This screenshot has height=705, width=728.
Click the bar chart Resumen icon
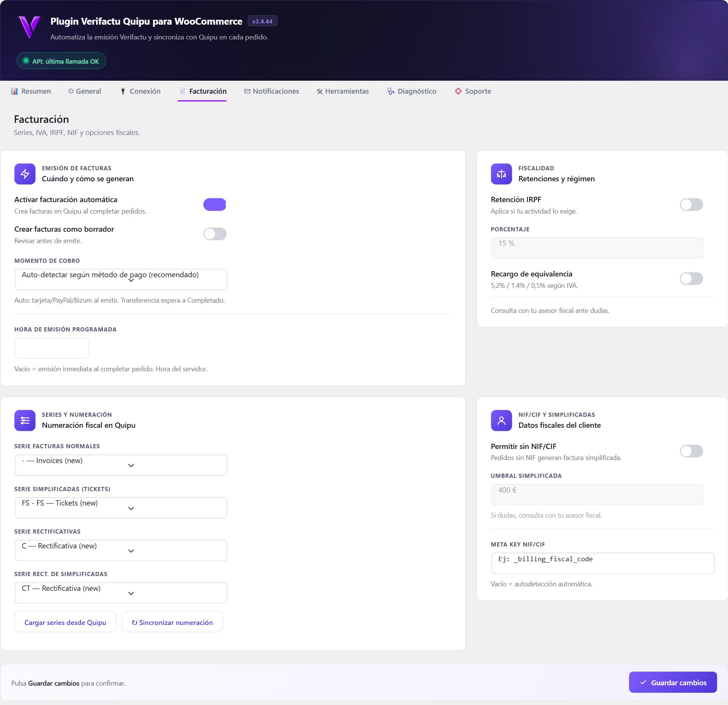click(14, 91)
